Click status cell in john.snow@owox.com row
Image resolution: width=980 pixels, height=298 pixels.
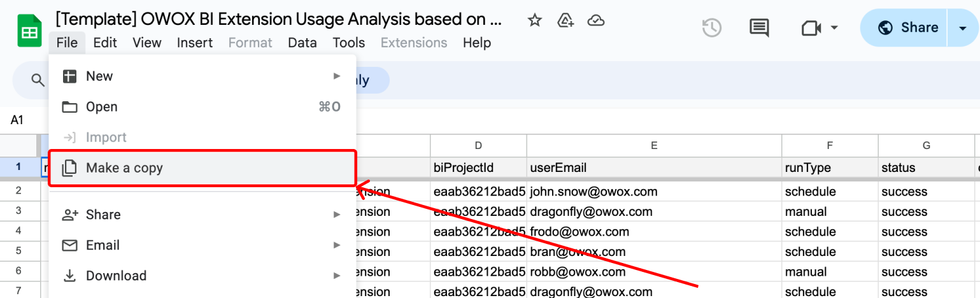926,192
